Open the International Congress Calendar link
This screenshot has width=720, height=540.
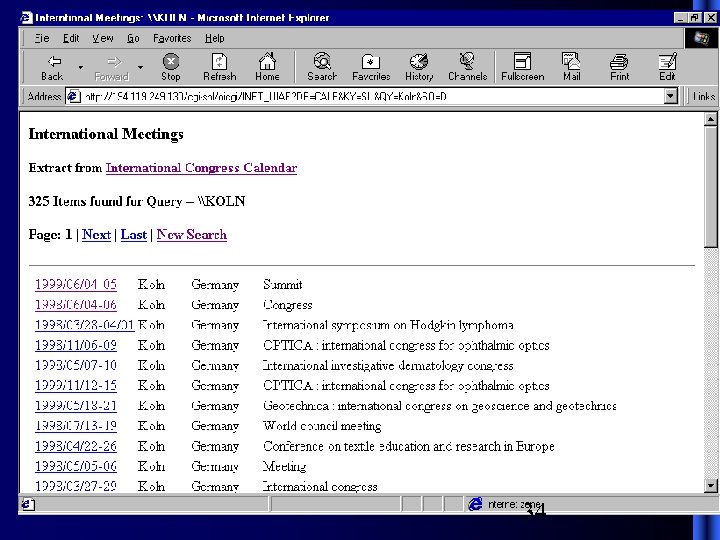(201, 168)
